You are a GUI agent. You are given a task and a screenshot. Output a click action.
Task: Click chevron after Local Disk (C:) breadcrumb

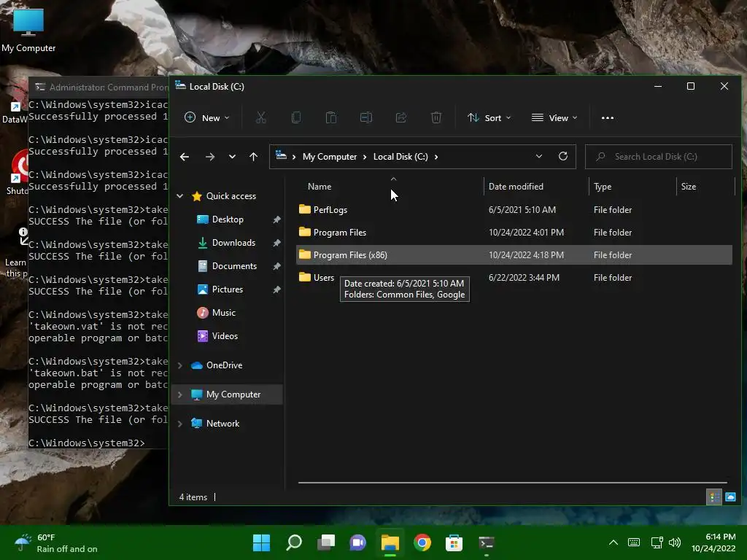pyautogui.click(x=436, y=157)
